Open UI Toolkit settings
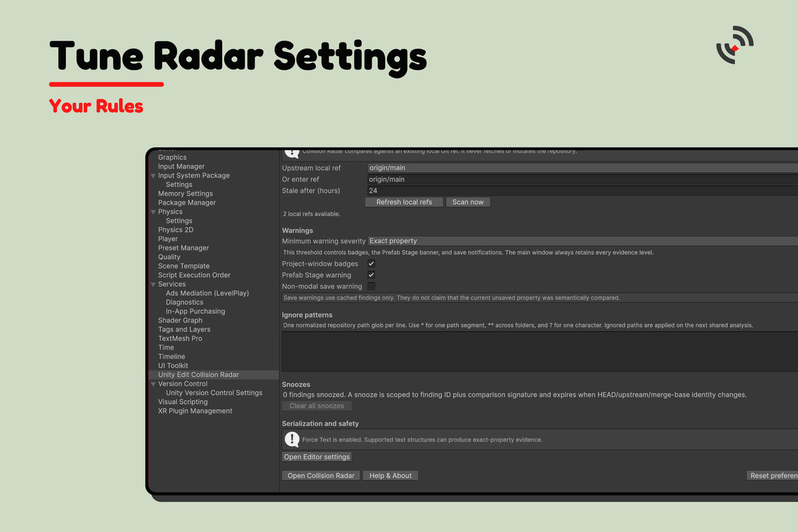Image resolution: width=798 pixels, height=532 pixels. coord(173,366)
